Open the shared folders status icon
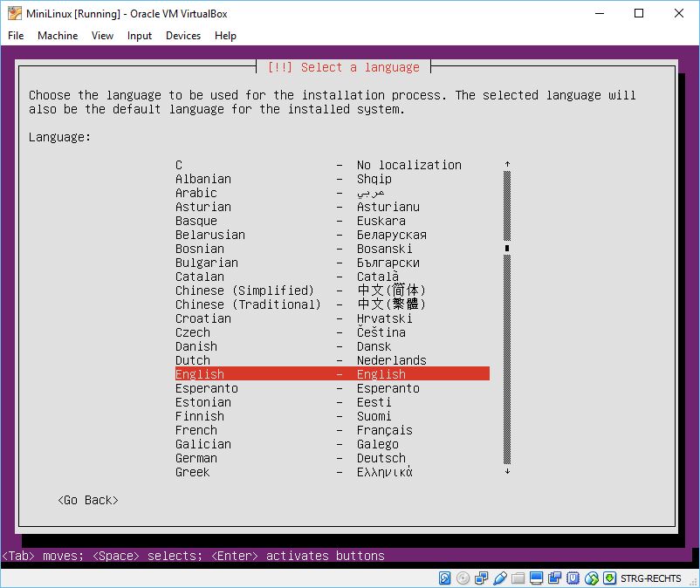 [x=518, y=578]
